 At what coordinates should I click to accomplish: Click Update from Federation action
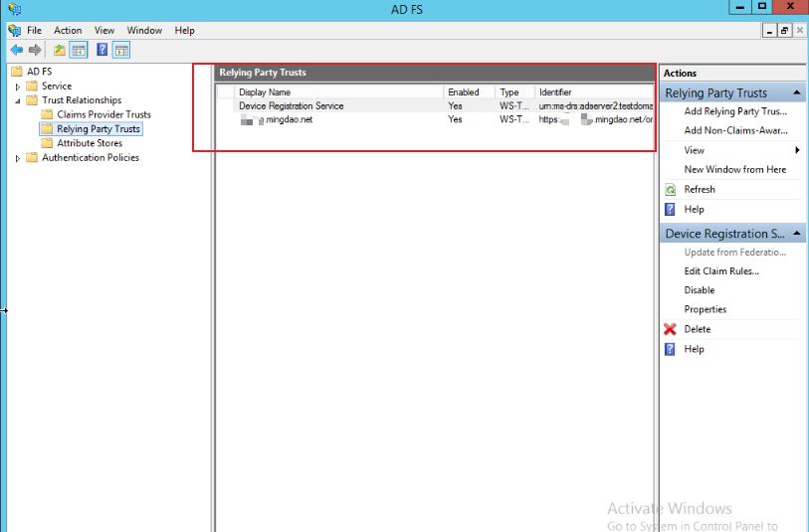pos(734,253)
